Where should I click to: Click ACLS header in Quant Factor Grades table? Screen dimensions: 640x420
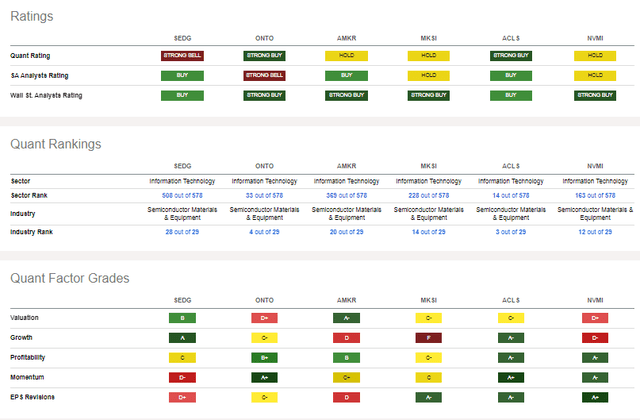coord(511,300)
